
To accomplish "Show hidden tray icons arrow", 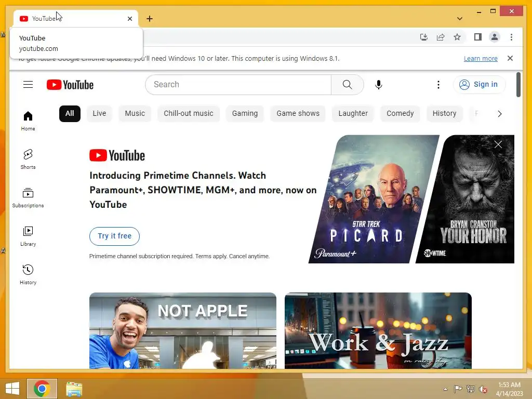I will pos(445,389).
